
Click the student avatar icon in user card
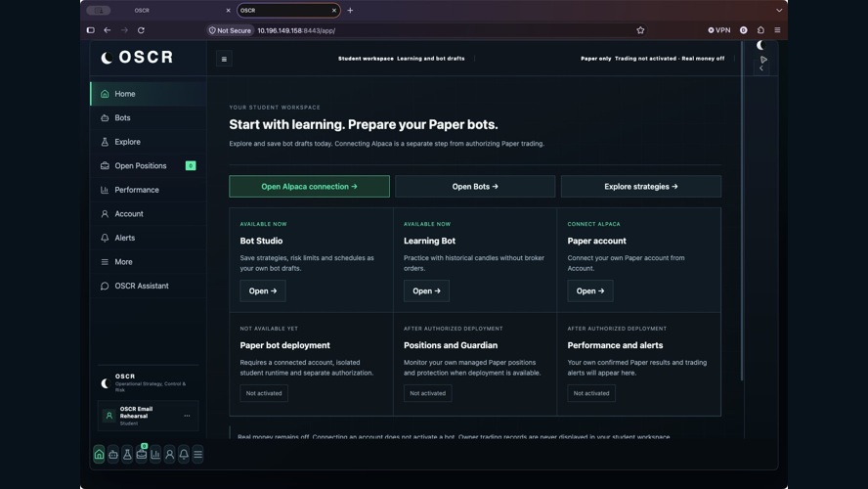point(109,416)
